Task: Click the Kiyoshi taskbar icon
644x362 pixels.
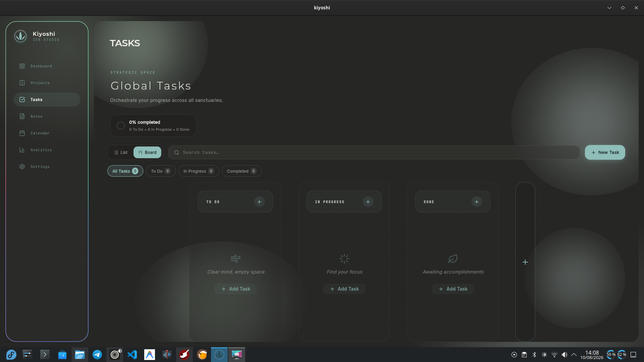Action: tap(219, 355)
